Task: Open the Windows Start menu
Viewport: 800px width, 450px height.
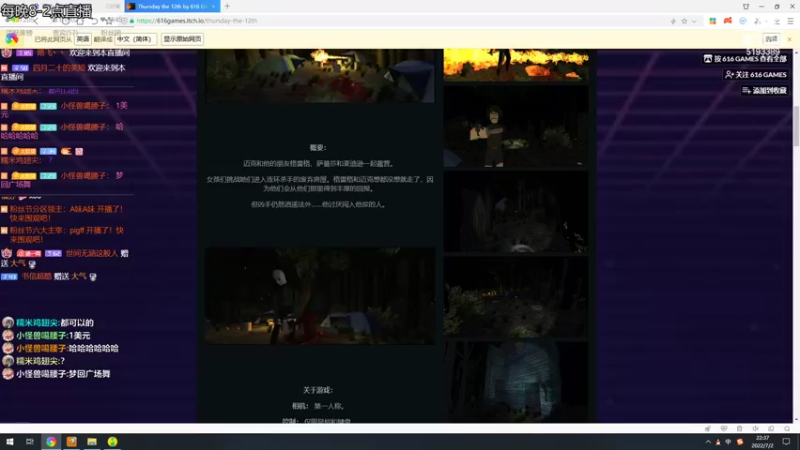Action: click(10, 442)
